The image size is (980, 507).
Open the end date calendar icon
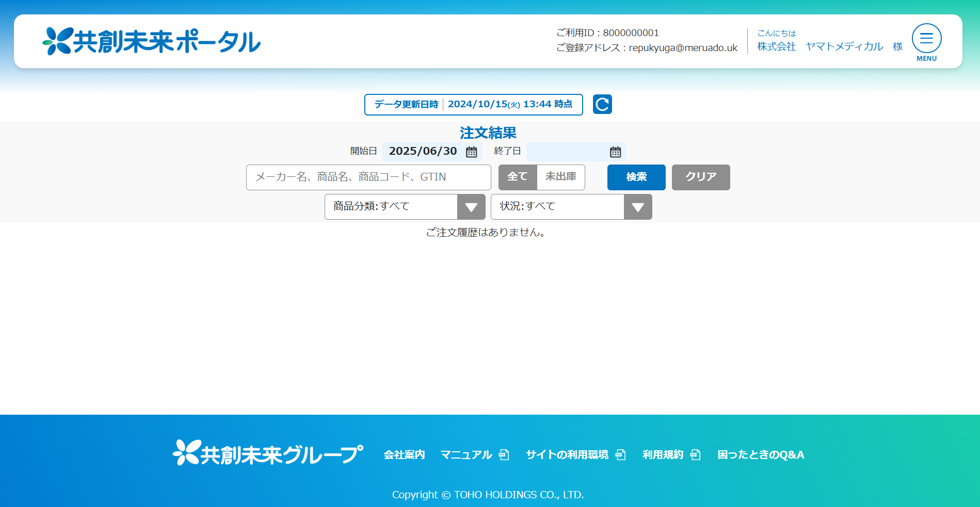tap(615, 152)
